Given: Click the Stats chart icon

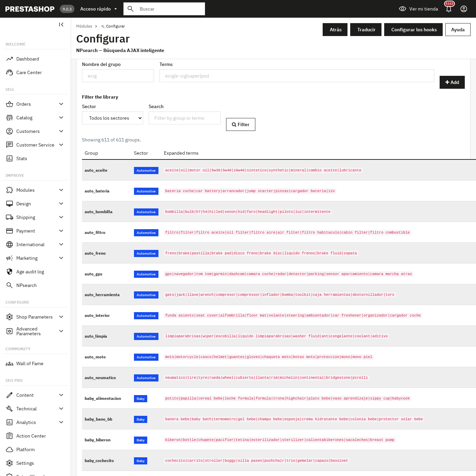Looking at the screenshot, I should pyautogui.click(x=10, y=158).
